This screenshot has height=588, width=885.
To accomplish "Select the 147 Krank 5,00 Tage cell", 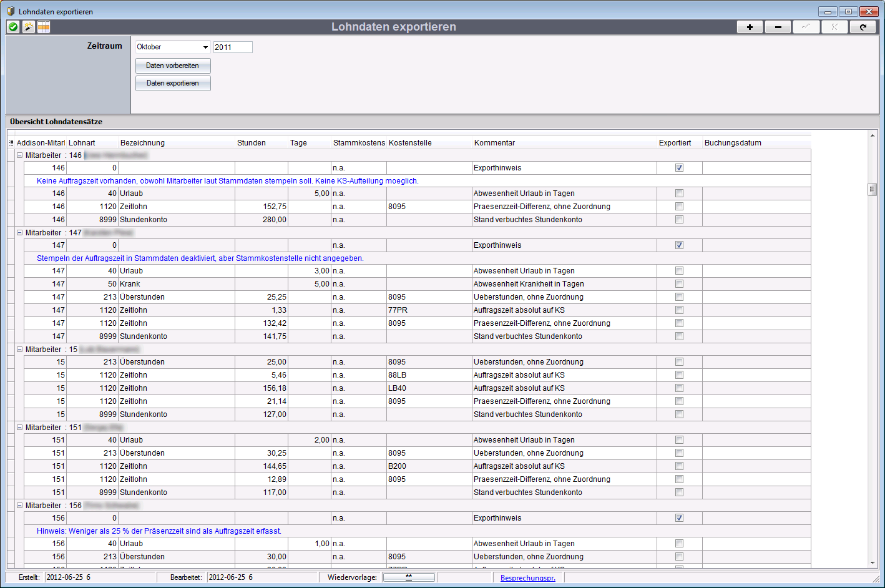I will coord(310,284).
